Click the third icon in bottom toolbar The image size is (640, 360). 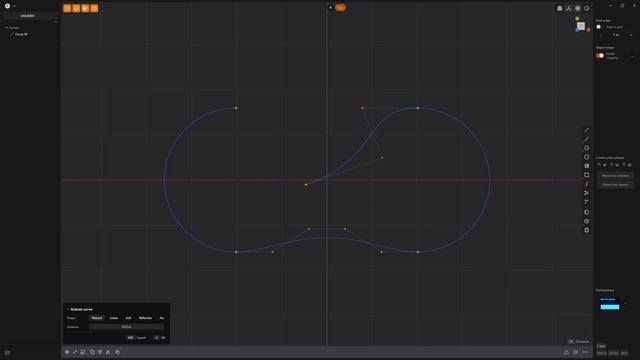(x=83, y=352)
